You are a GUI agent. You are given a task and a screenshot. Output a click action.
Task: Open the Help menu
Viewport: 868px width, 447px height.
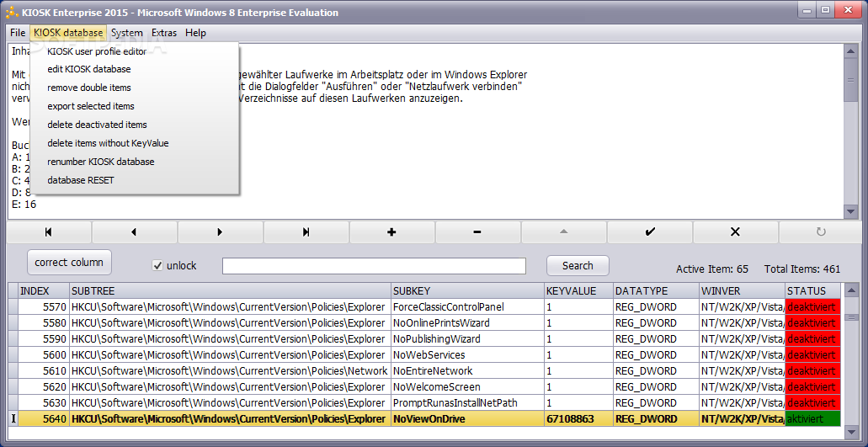pos(195,33)
